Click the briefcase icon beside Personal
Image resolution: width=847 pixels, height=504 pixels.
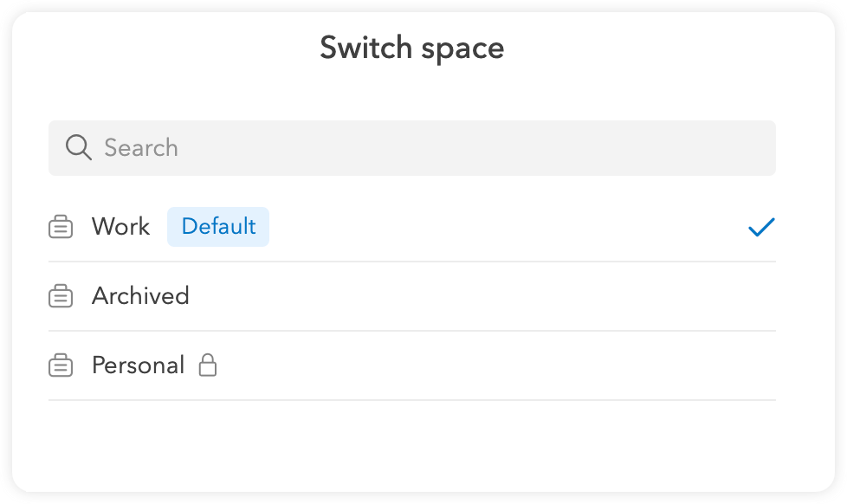point(61,366)
